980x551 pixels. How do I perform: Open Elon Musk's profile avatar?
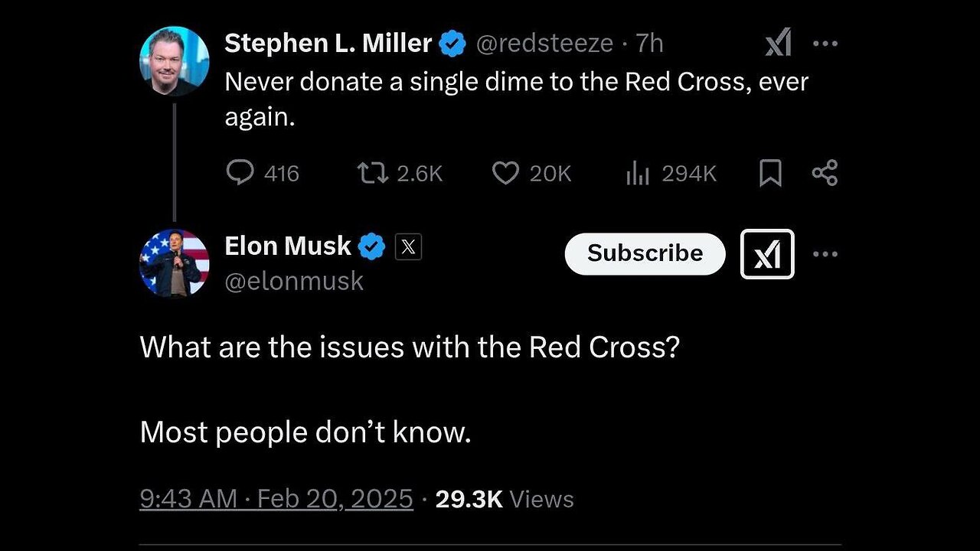175,263
